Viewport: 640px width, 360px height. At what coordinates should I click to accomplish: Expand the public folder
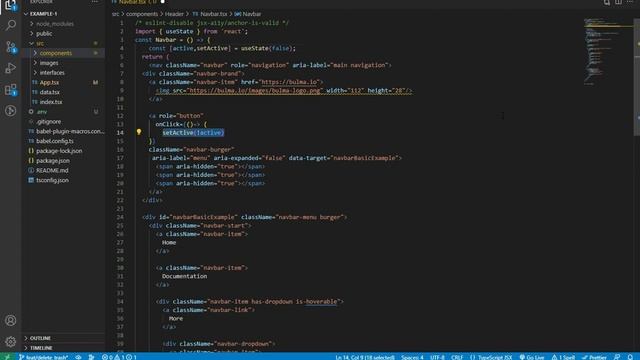pos(63,33)
